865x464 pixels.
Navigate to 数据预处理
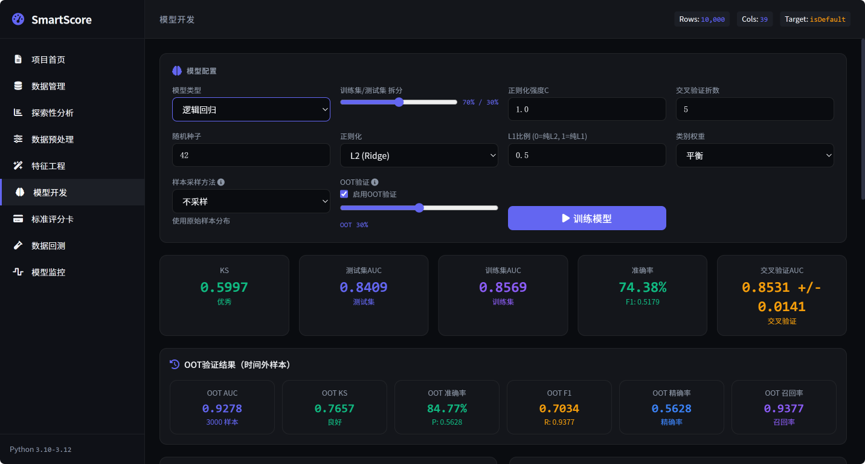pos(72,138)
